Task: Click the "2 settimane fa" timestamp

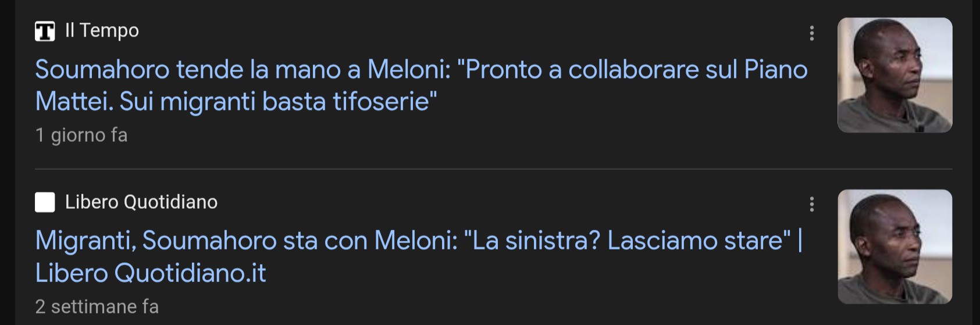Action: pyautogui.click(x=97, y=306)
